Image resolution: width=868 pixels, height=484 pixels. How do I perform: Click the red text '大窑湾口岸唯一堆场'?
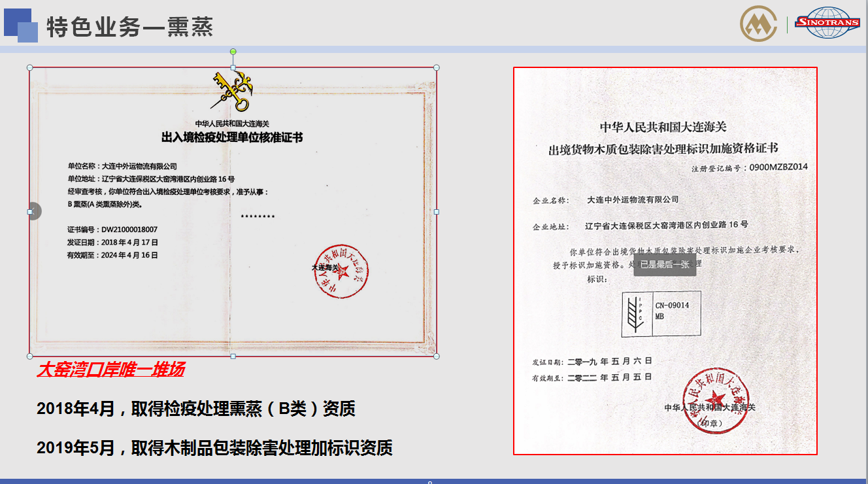110,370
